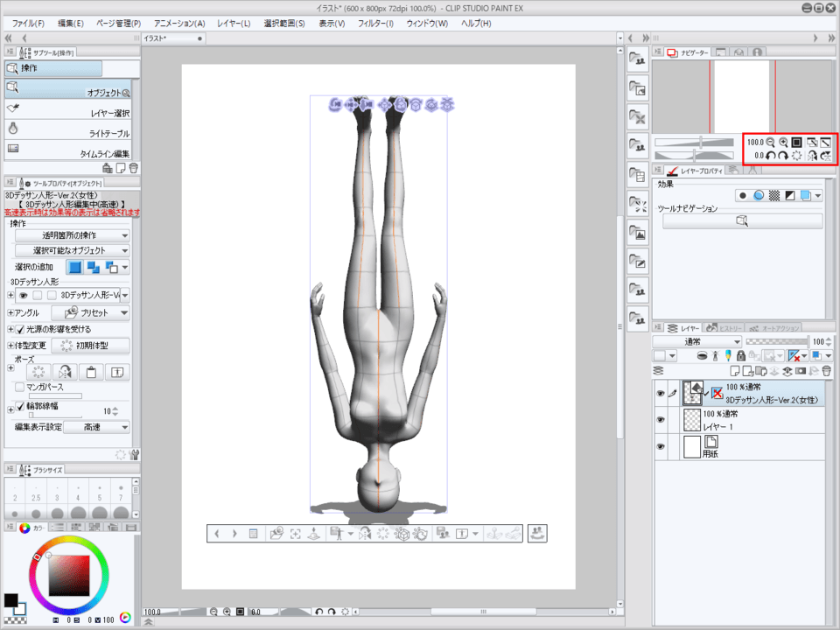
Task: Click the delete layer trash icon
Action: point(826,371)
